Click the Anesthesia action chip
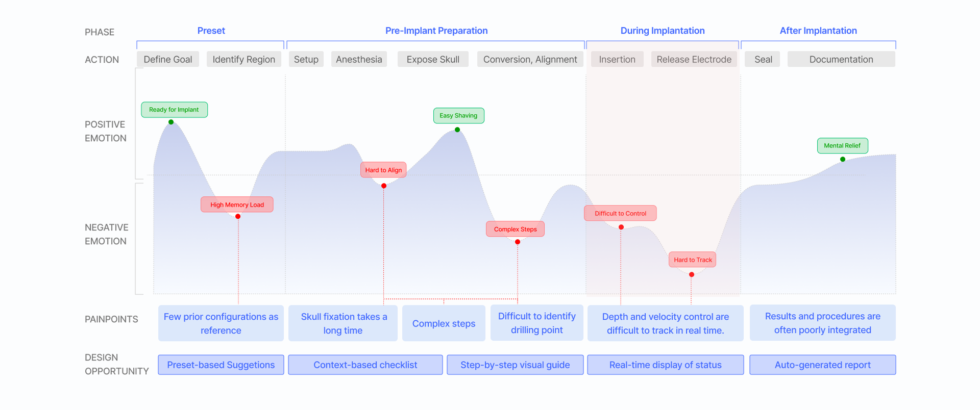Image resolution: width=980 pixels, height=410 pixels. coord(359,59)
